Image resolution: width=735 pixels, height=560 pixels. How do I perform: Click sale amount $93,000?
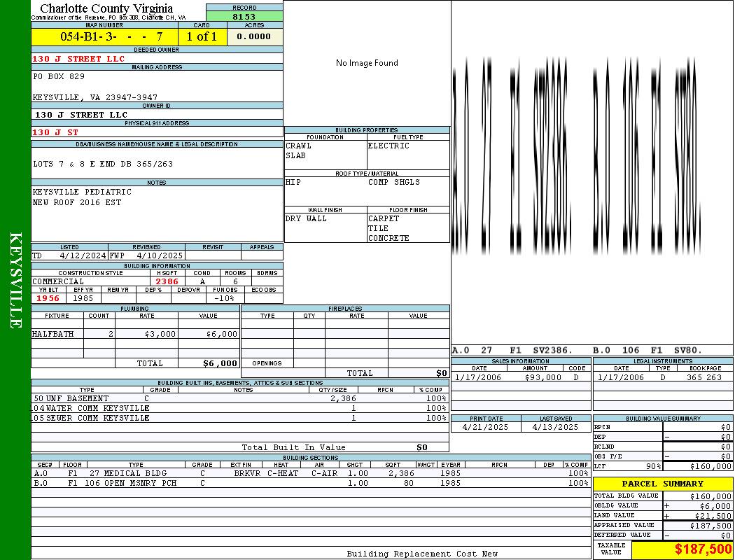click(542, 377)
